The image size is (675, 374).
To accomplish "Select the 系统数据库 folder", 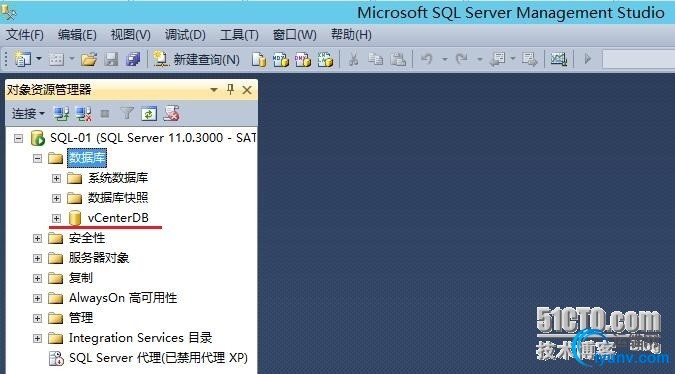I will click(x=118, y=178).
